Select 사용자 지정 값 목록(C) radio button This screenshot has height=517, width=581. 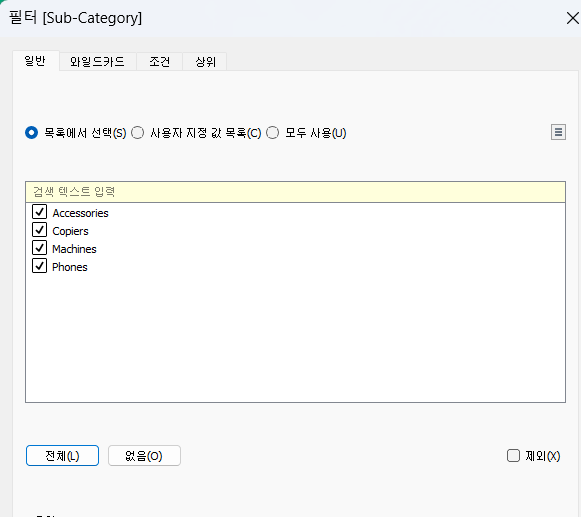137,133
